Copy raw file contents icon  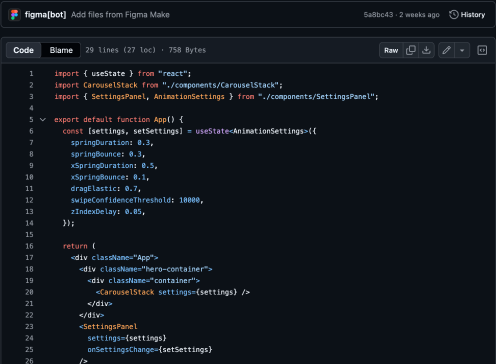coord(411,50)
